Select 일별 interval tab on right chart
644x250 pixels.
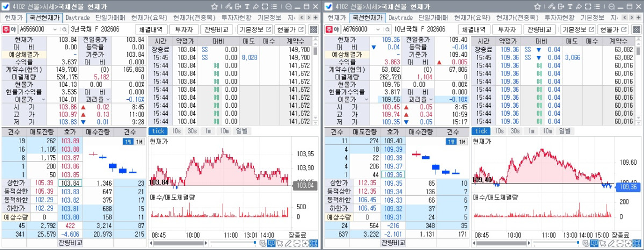point(565,131)
